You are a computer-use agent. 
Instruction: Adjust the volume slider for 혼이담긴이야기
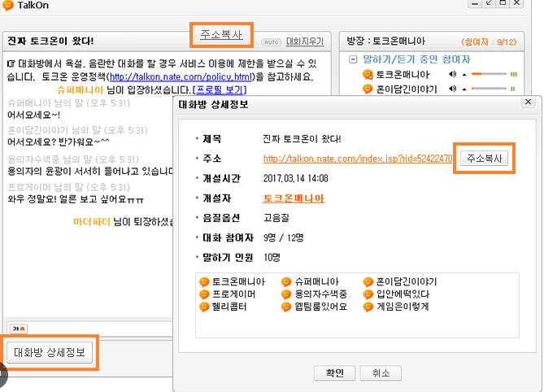pos(489,89)
